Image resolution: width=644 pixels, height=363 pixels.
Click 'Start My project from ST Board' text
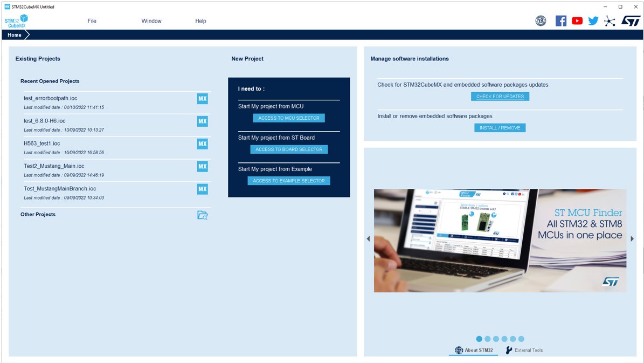point(276,138)
